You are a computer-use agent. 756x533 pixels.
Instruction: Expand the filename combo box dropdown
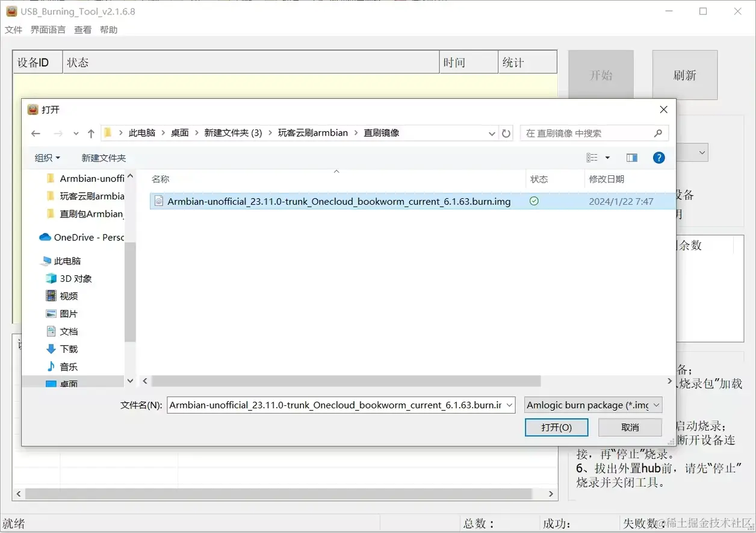point(510,405)
